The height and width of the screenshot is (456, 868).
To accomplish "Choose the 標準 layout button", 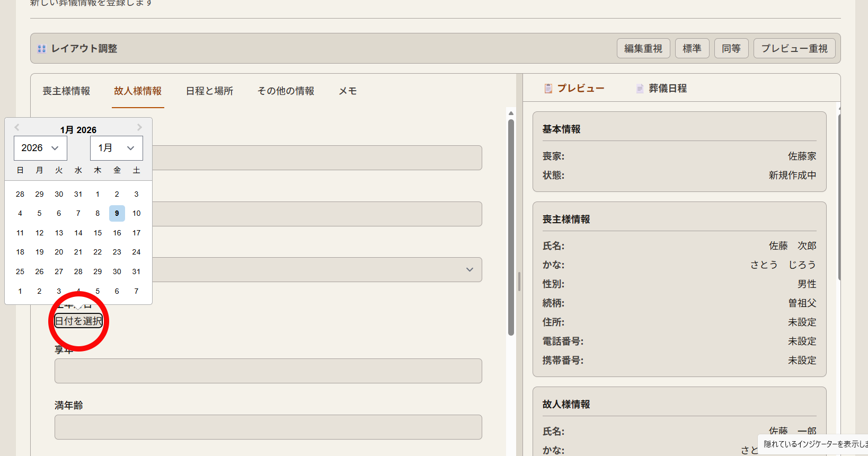I will point(692,49).
